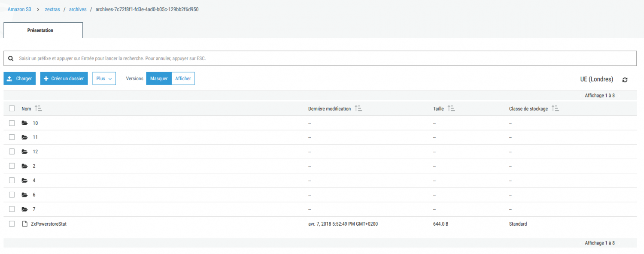Click the 644.0 B size value
The width and height of the screenshot is (644, 254).
pyautogui.click(x=441, y=224)
